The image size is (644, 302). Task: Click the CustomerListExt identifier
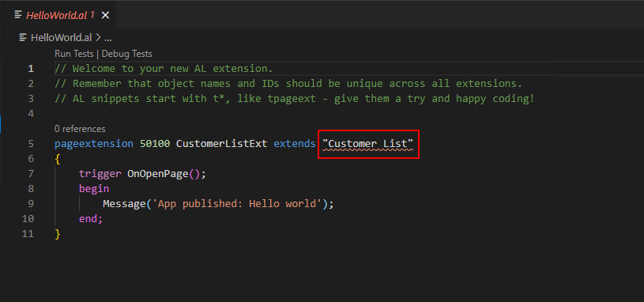222,144
